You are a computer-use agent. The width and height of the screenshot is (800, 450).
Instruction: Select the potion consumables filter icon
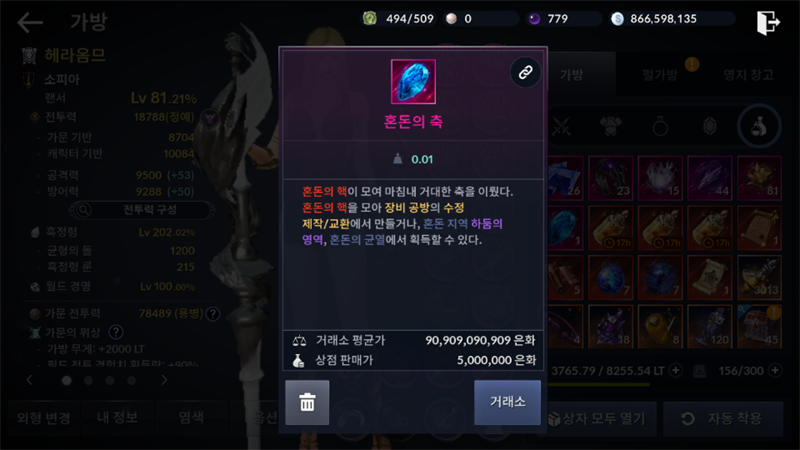pos(759,126)
